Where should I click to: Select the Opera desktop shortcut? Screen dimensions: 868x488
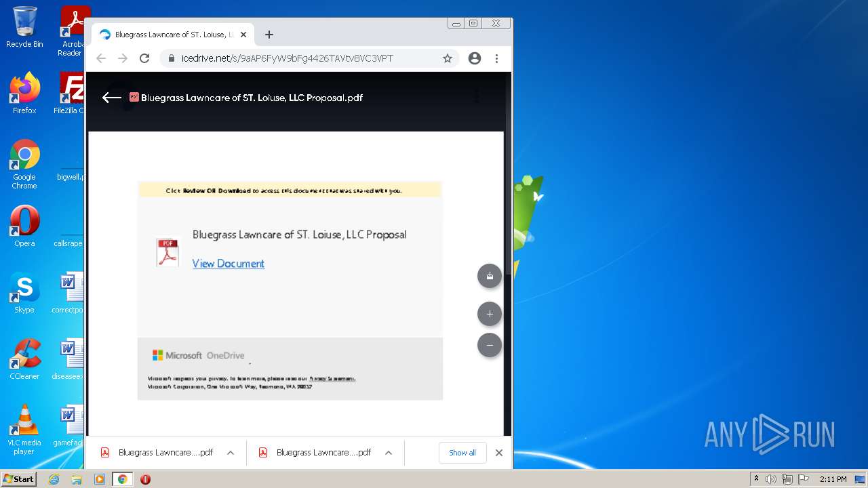click(x=24, y=226)
